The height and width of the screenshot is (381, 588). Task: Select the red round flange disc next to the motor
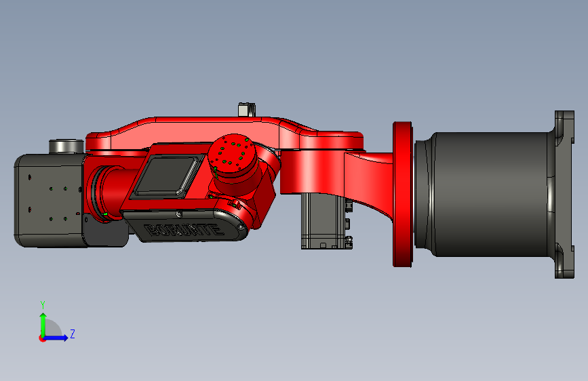click(x=403, y=195)
